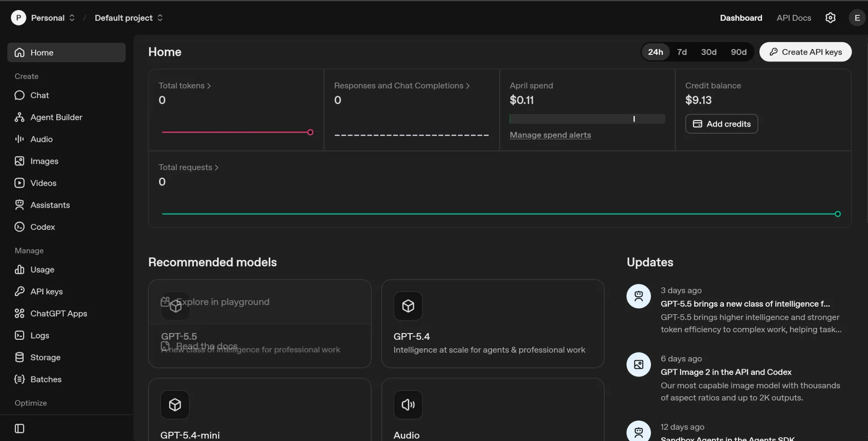
Task: Click the GPT-5.4 model cube icon
Action: (408, 306)
